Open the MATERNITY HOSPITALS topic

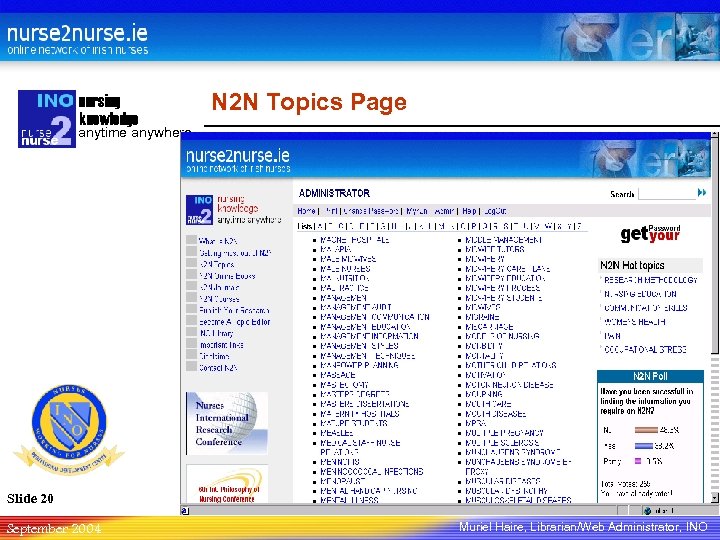tap(360, 414)
